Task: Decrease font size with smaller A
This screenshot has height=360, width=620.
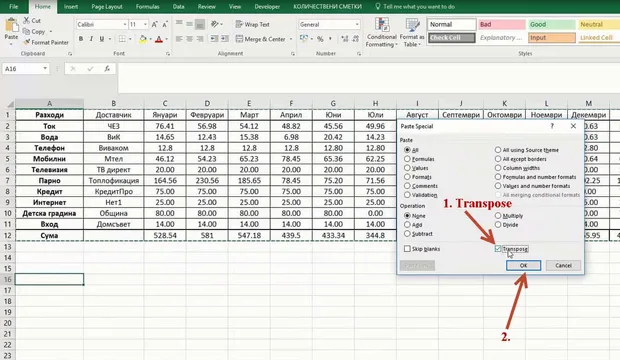Action: (165, 25)
